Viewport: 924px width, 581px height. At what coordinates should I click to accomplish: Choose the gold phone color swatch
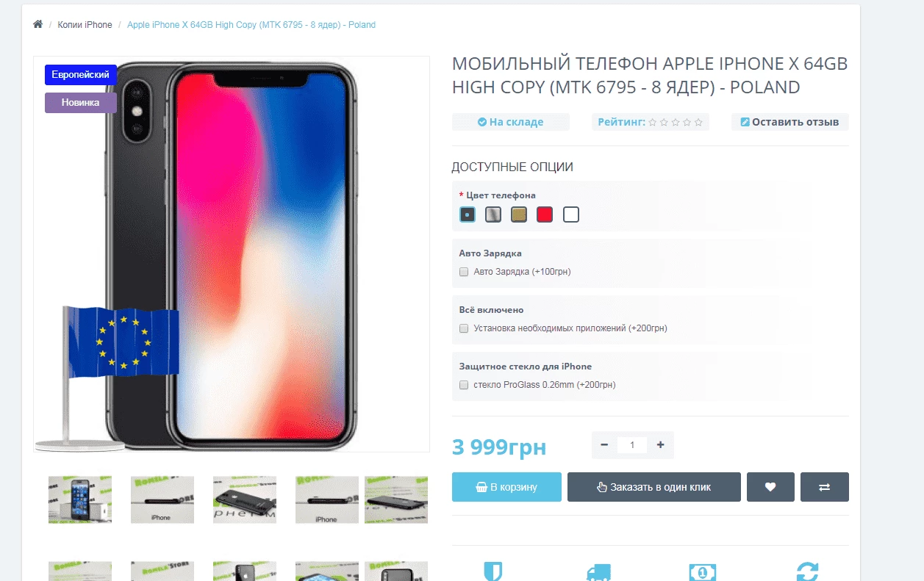[519, 214]
